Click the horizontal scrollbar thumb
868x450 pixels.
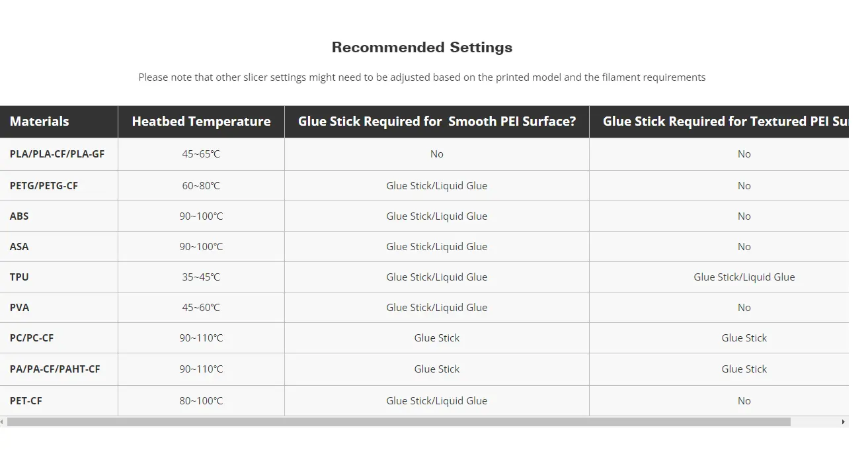pos(398,422)
